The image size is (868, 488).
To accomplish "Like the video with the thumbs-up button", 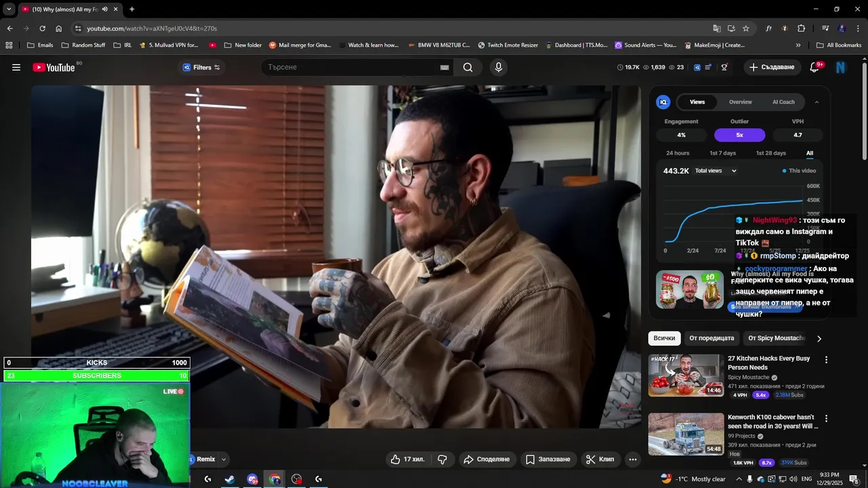I will pos(408,459).
